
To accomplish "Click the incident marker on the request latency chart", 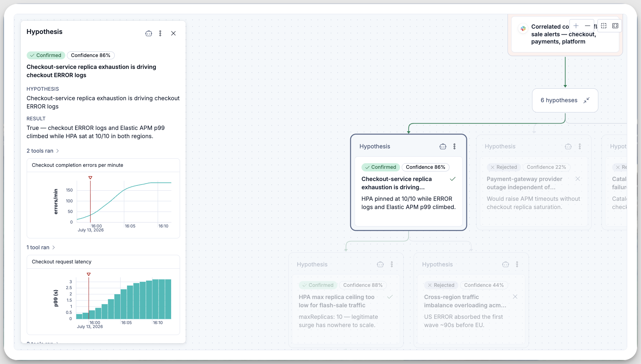I will click(89, 274).
